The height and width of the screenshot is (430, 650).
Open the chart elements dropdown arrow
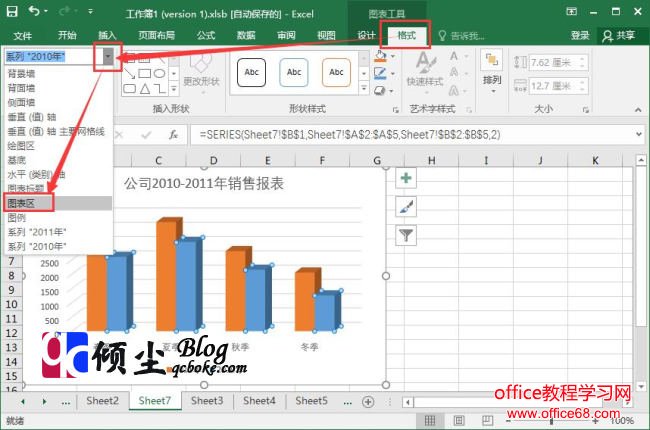tap(108, 56)
